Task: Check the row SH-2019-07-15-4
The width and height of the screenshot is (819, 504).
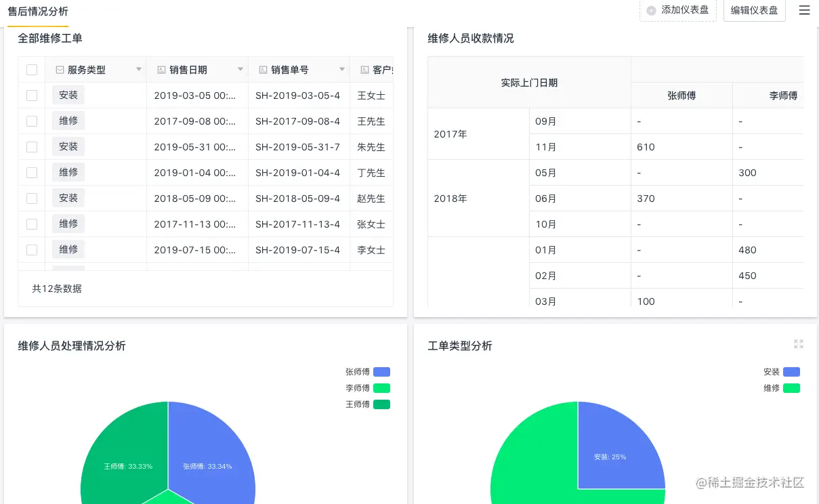Action: coord(32,250)
